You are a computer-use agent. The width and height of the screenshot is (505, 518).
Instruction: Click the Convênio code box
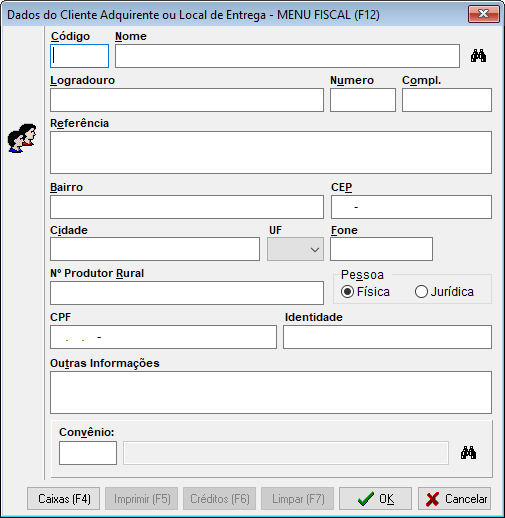pyautogui.click(x=88, y=453)
